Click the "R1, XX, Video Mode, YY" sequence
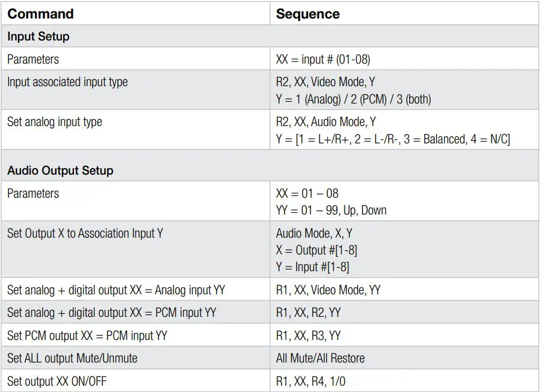The height and width of the screenshot is (392, 540). pos(328,290)
